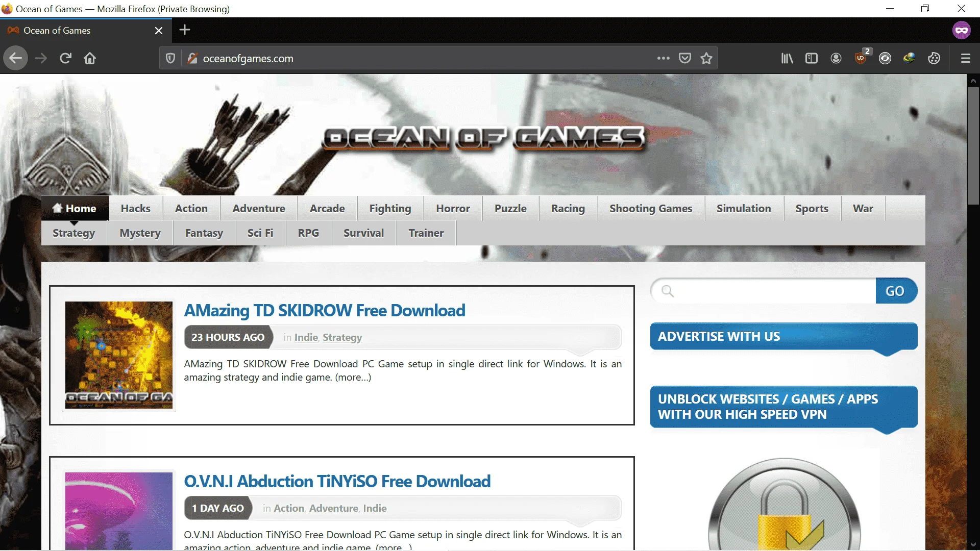Open the Firefox hamburger menu
980x551 pixels.
click(966, 58)
